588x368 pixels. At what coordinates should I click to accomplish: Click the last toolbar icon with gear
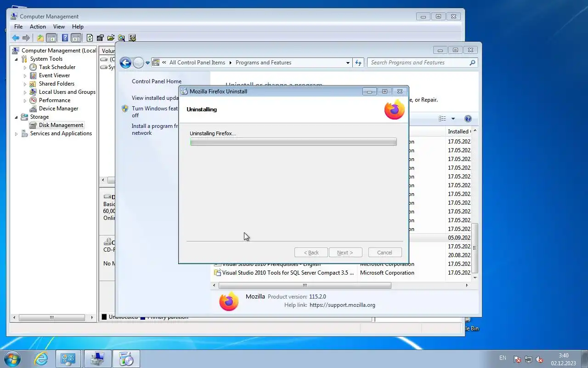[132, 38]
